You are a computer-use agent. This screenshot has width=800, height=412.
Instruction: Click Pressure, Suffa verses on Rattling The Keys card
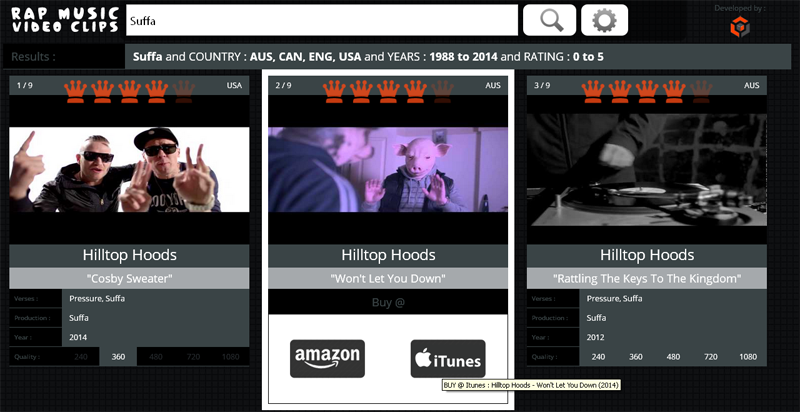click(x=614, y=298)
